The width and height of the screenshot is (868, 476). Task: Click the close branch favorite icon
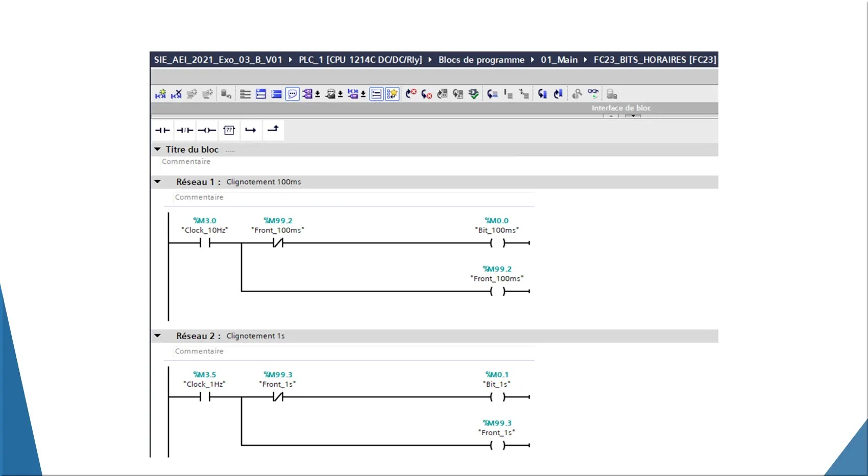(x=273, y=130)
